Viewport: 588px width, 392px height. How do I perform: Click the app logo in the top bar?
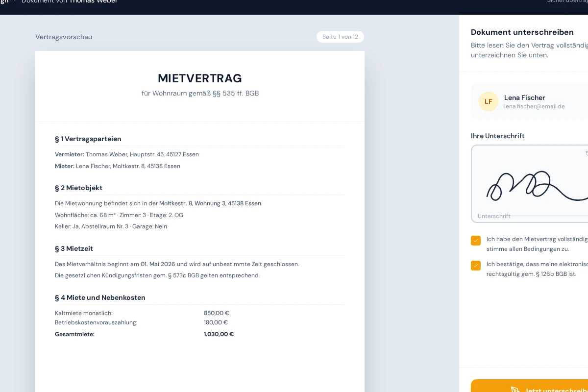5,1
